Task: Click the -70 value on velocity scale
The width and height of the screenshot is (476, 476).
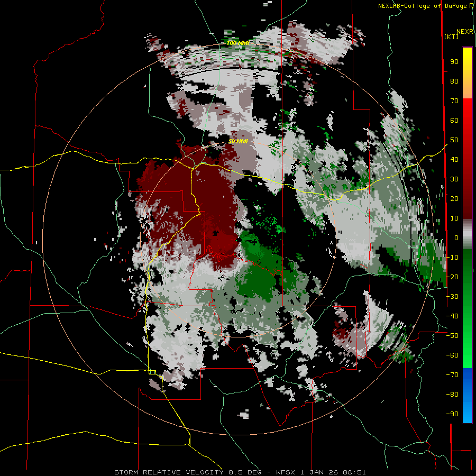Action: [452, 374]
